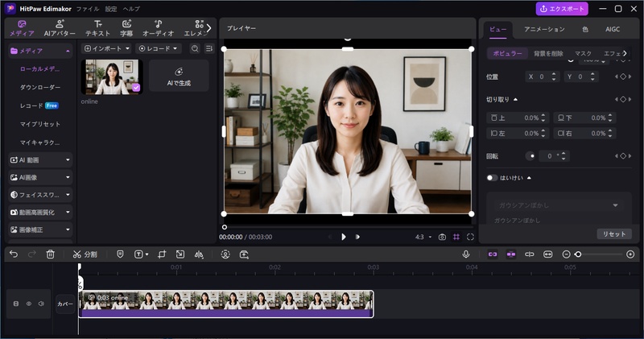Take a snapshot with the camera icon
Image resolution: width=644 pixels, height=339 pixels.
pyautogui.click(x=442, y=237)
